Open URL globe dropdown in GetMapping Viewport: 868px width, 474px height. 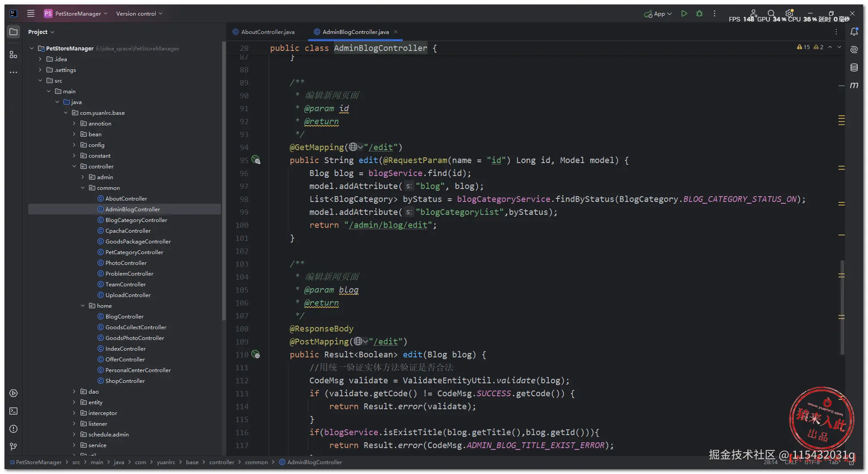click(356, 147)
